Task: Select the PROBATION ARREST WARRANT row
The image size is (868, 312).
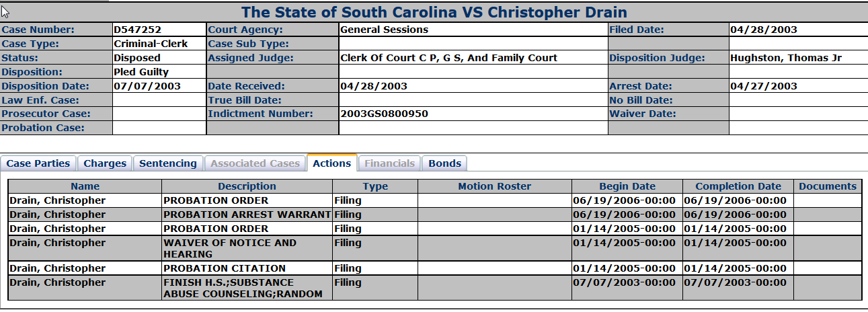Action: (x=434, y=214)
